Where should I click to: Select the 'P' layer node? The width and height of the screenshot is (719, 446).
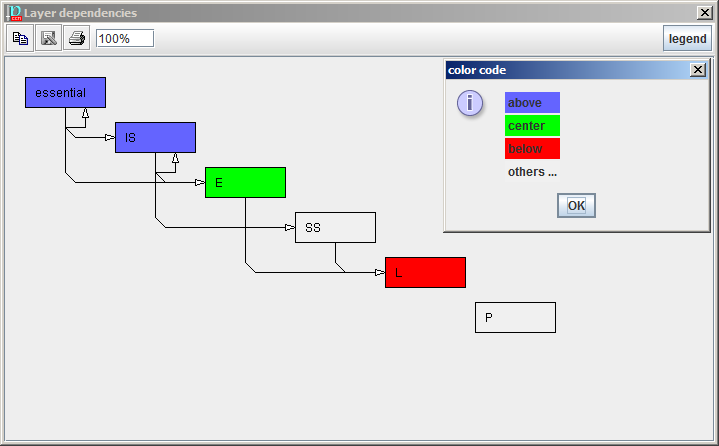[515, 317]
